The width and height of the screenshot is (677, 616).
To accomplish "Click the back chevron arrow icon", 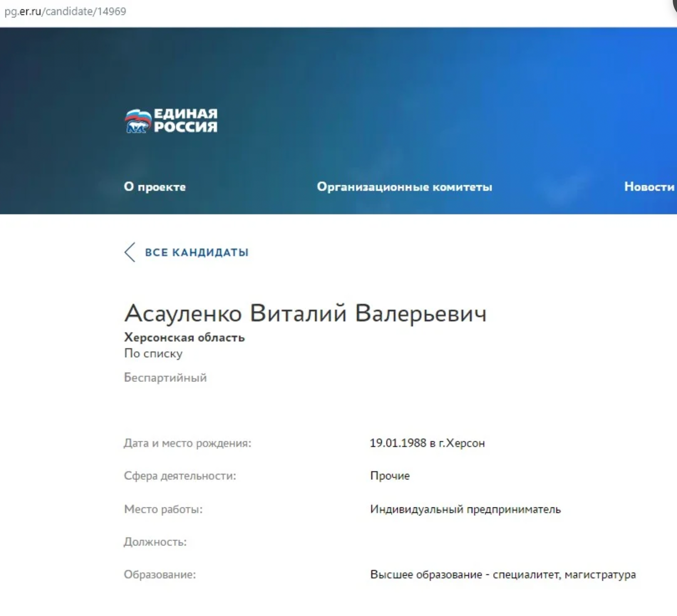I will tap(130, 252).
